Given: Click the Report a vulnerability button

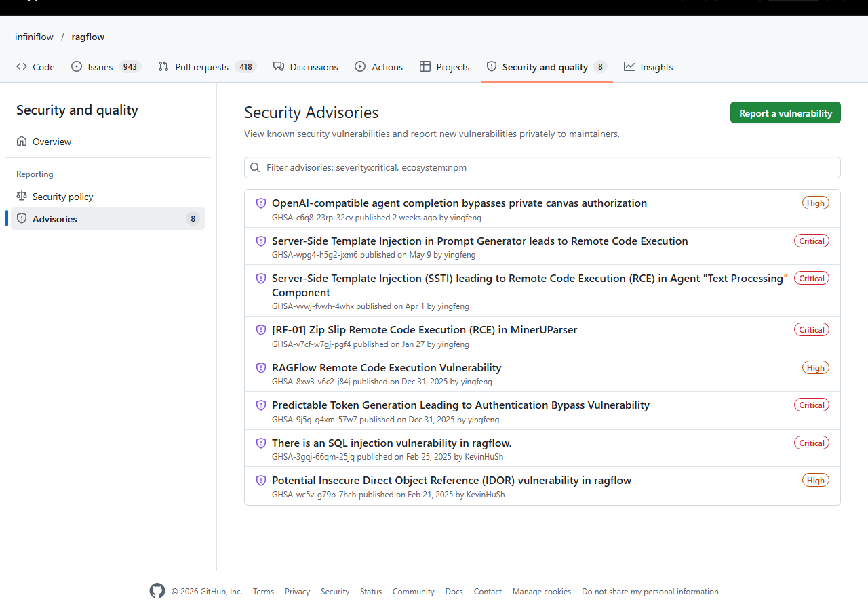Looking at the screenshot, I should pyautogui.click(x=785, y=113).
